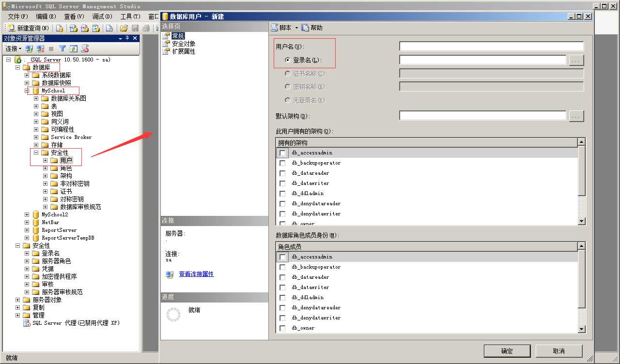Open the Object Explorer window position menu
The width and height of the screenshot is (620, 364).
coord(120,38)
